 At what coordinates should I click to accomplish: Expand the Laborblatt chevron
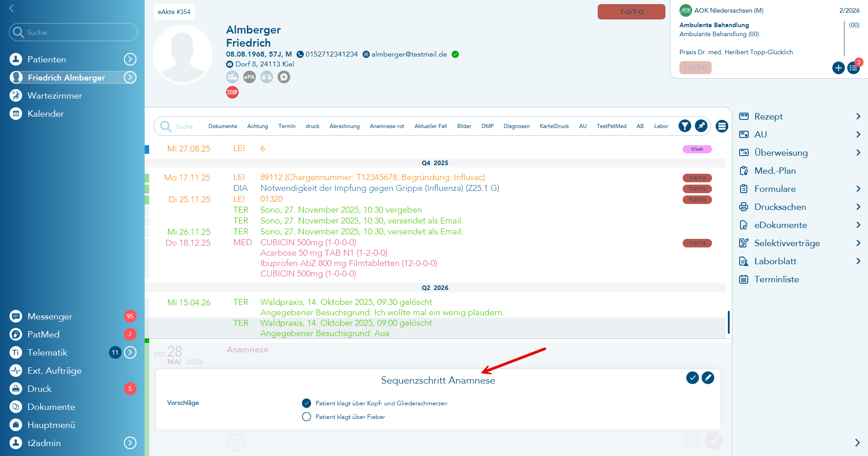858,261
